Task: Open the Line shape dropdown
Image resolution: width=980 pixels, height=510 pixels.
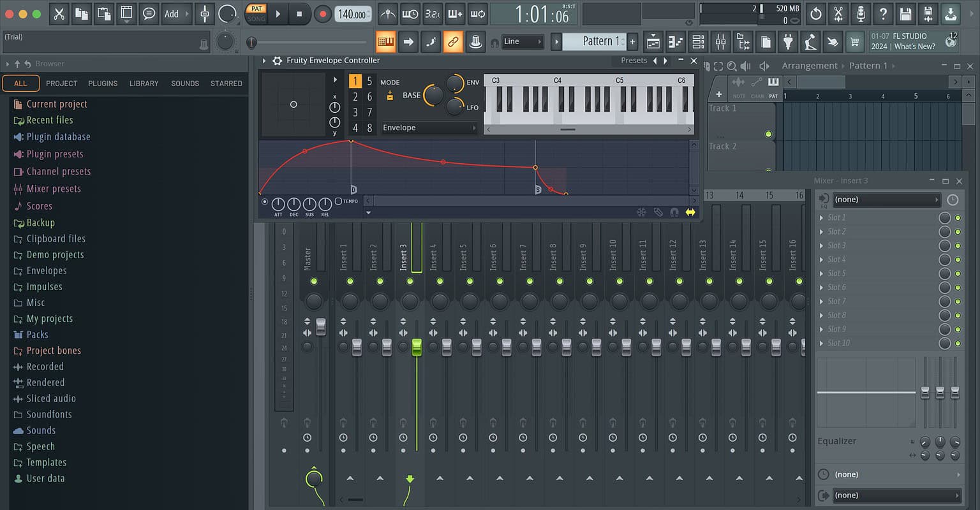Action: click(x=523, y=41)
